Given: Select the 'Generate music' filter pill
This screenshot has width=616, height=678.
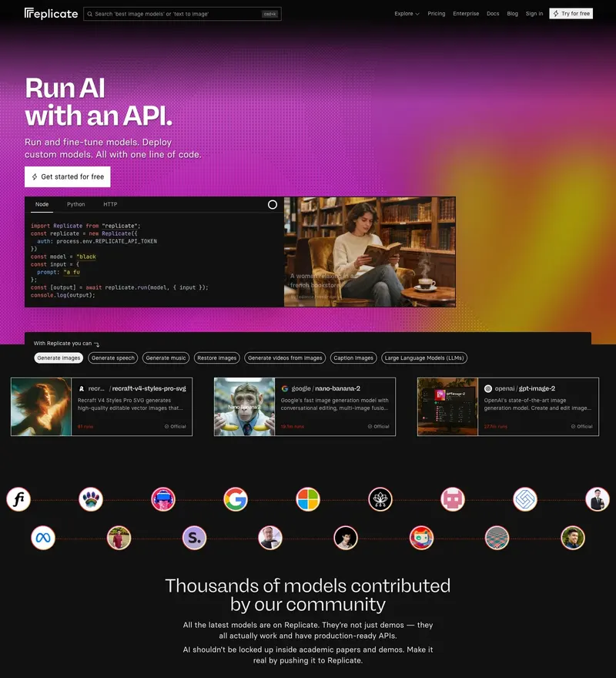Looking at the screenshot, I should 166,358.
